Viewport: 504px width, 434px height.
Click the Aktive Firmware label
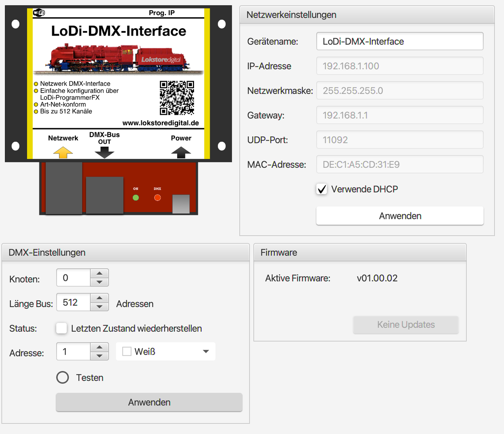[298, 278]
